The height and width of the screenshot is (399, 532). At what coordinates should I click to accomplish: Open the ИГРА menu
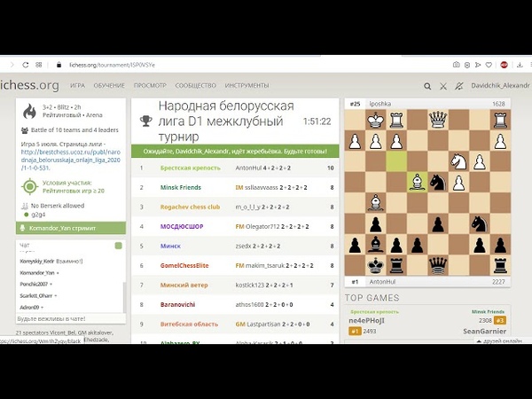click(x=78, y=85)
